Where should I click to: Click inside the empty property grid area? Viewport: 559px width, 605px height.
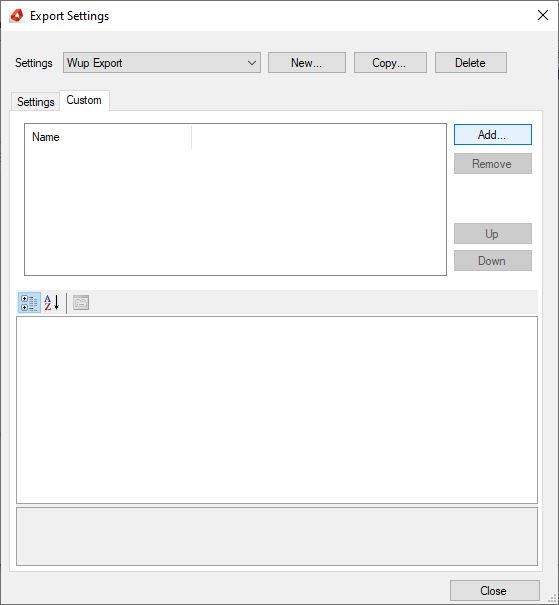277,410
